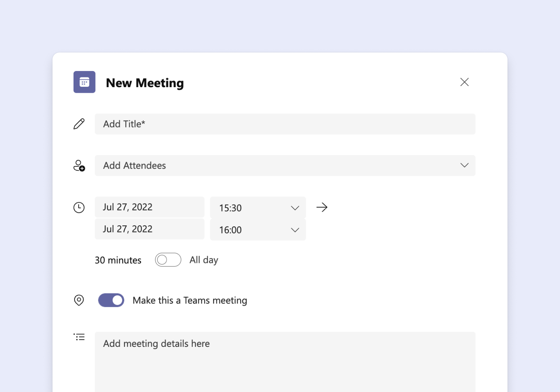This screenshot has height=392, width=560.
Task: Select the pencil edit icon beside the title
Action: [79, 124]
